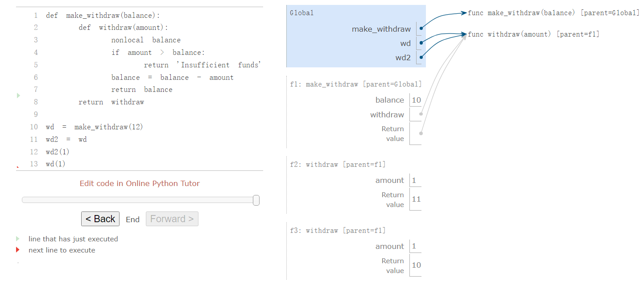Click 'line that has just executed' legend text
The image size is (644, 294).
tap(73, 239)
